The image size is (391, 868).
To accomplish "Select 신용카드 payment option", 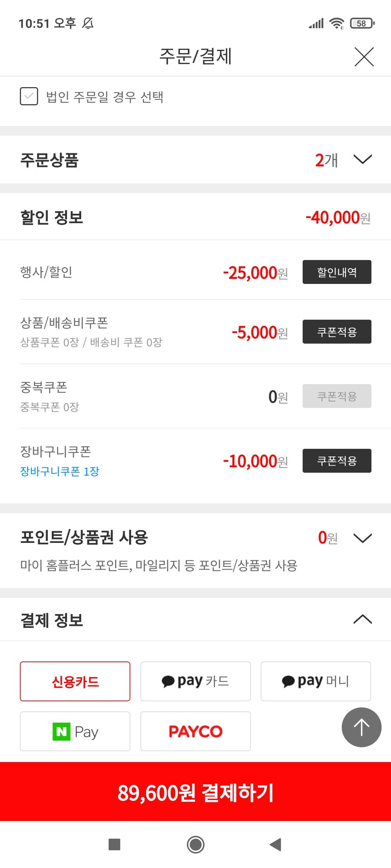I will [x=75, y=681].
